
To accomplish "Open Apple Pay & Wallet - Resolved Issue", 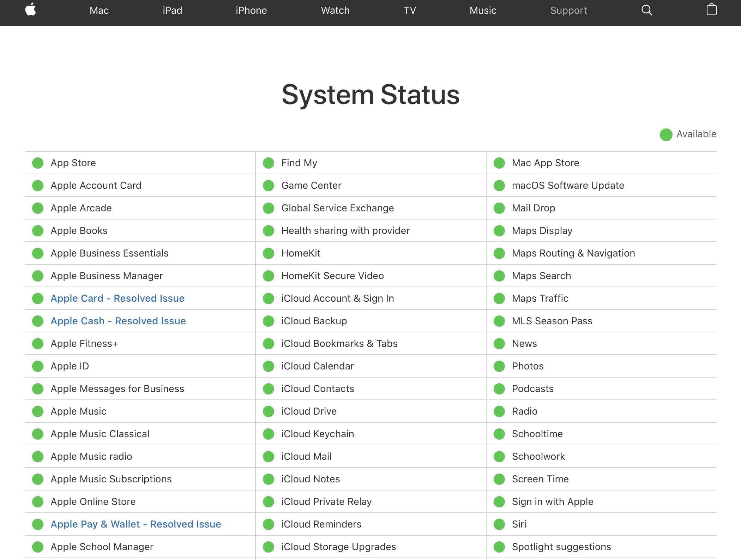I will (136, 524).
